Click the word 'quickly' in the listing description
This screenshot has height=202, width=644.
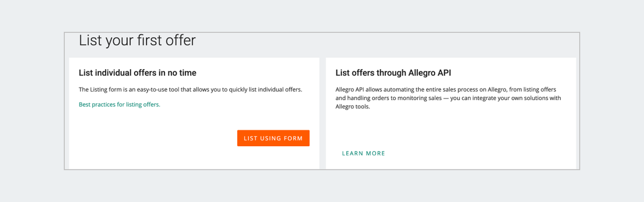(x=239, y=89)
